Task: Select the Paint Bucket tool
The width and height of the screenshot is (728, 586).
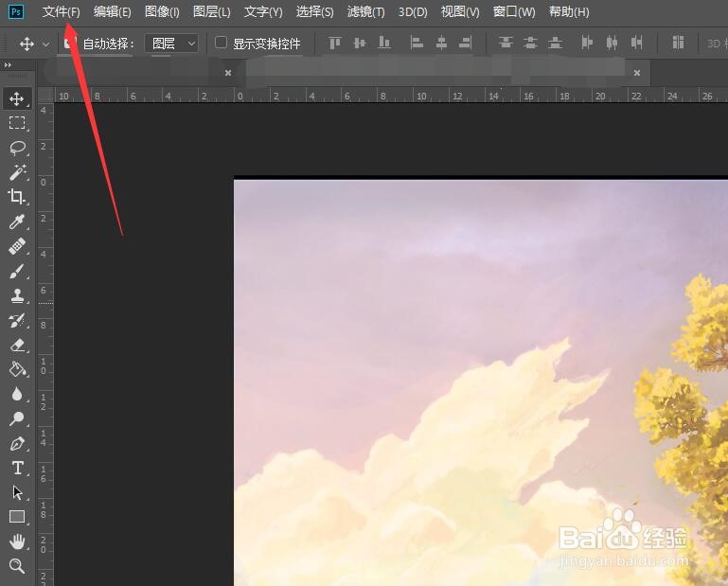Action: click(17, 369)
